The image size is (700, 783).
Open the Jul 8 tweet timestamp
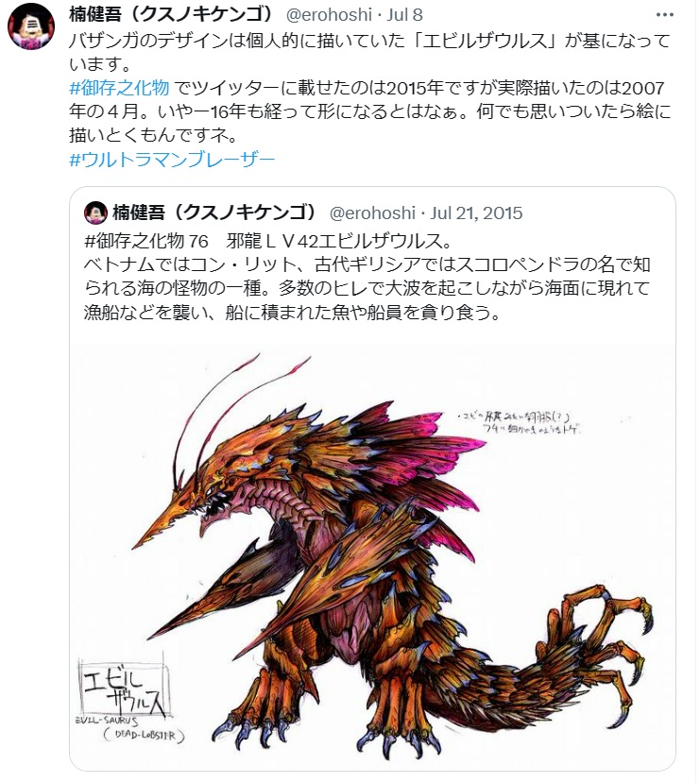tap(405, 15)
